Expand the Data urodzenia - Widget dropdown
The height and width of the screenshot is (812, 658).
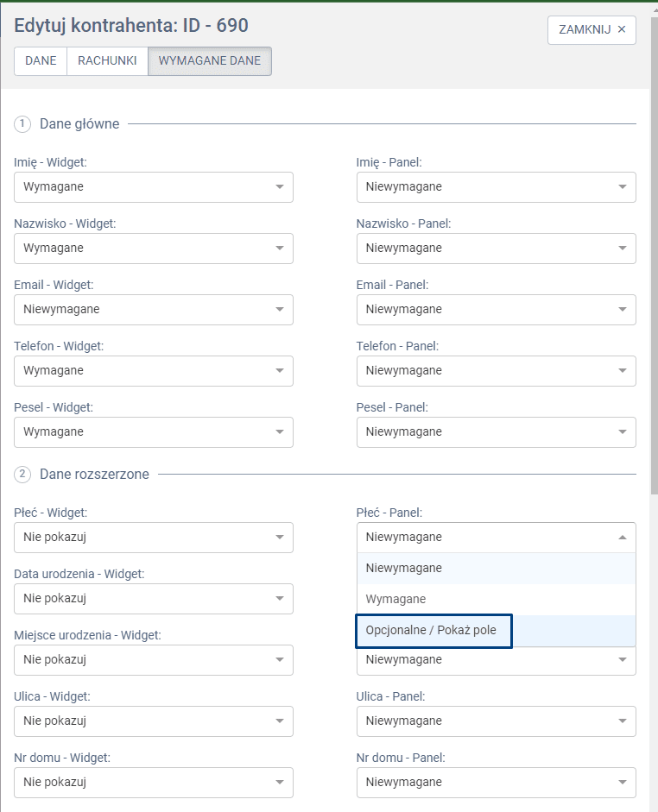coord(154,599)
